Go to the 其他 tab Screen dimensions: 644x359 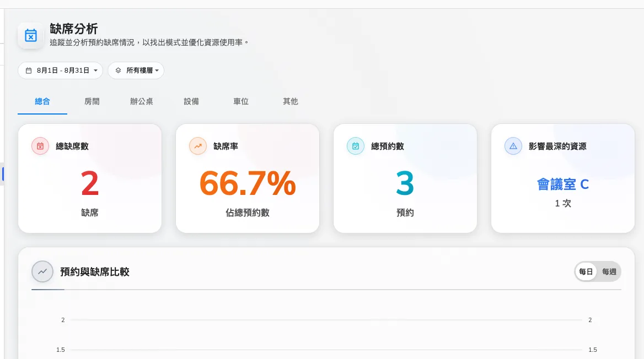click(x=291, y=101)
